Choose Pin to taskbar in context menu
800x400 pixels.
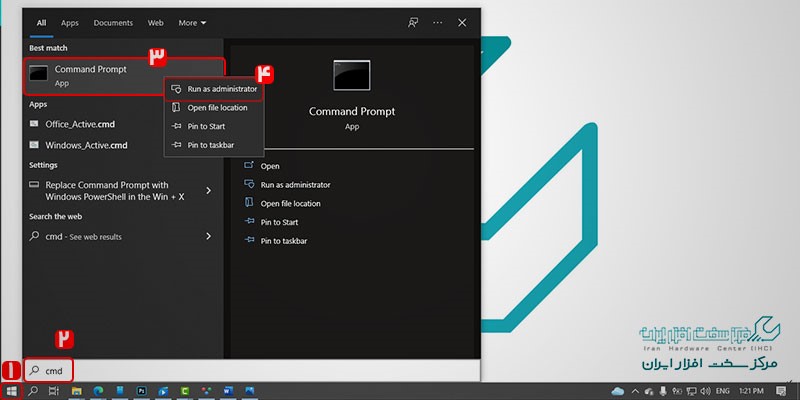pyautogui.click(x=214, y=145)
